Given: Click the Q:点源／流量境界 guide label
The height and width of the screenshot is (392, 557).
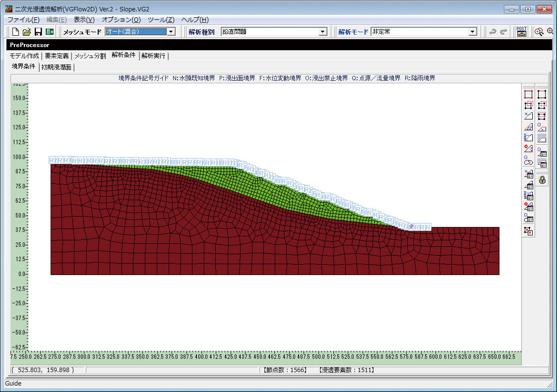Looking at the screenshot, I should [376, 78].
